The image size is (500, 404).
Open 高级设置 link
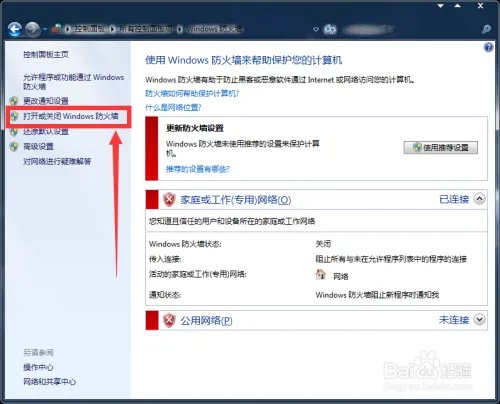(x=38, y=146)
